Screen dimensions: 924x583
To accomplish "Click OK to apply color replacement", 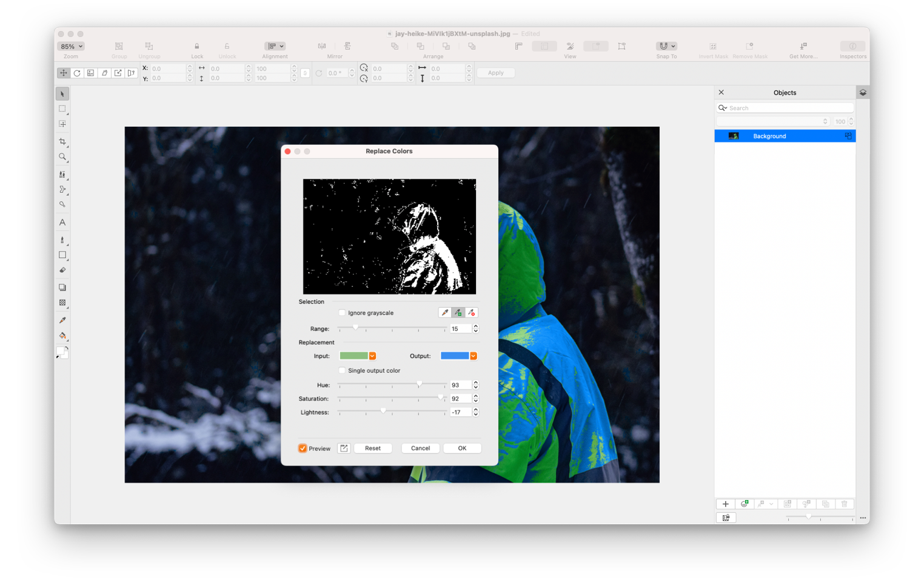I will pyautogui.click(x=462, y=448).
